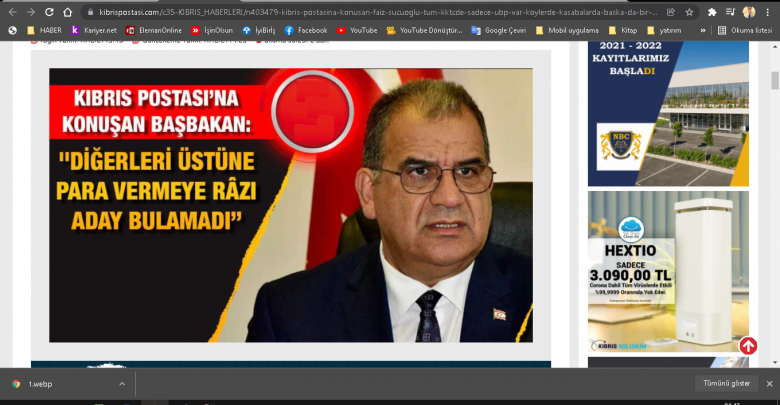Image resolution: width=780 pixels, height=405 pixels.
Task: Open the Kariyer.net bookmark
Action: click(94, 30)
